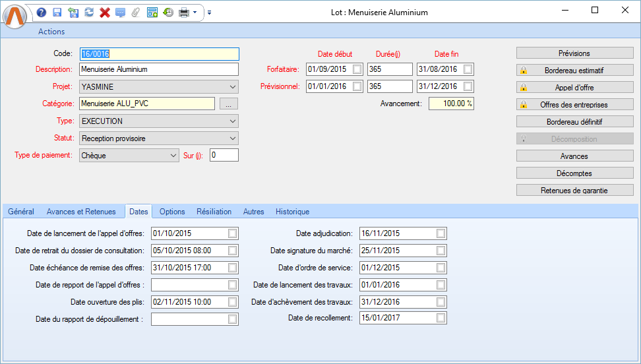The width and height of the screenshot is (641, 364).
Task: Toggle the Date de recollement checkbox
Action: point(441,318)
